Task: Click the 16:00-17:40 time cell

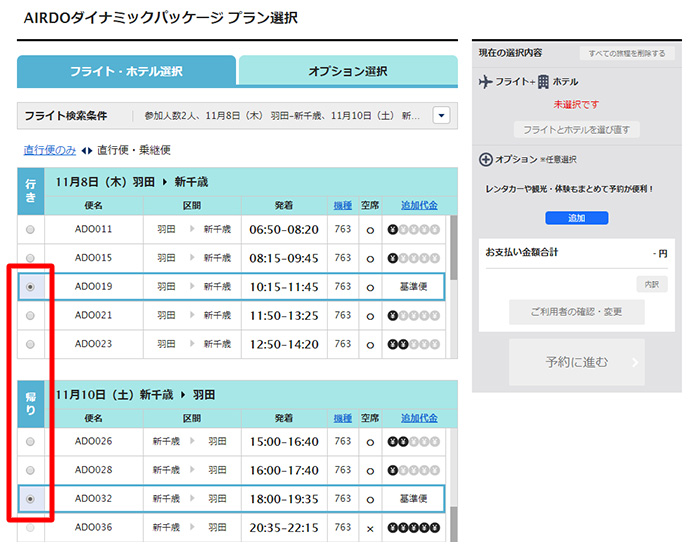Action: point(284,470)
